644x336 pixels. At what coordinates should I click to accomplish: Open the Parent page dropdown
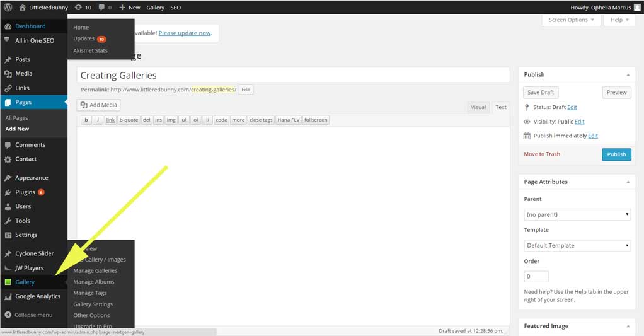coord(577,214)
